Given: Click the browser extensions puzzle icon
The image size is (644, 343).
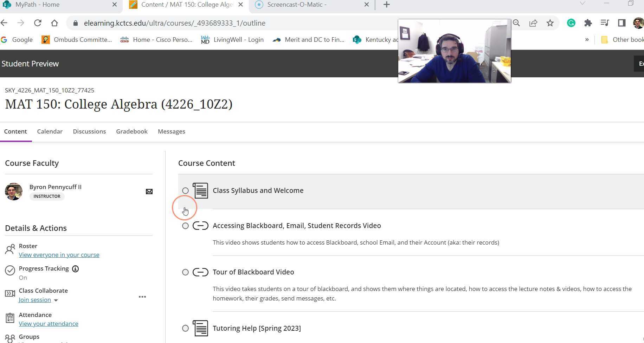Looking at the screenshot, I should pos(588,23).
